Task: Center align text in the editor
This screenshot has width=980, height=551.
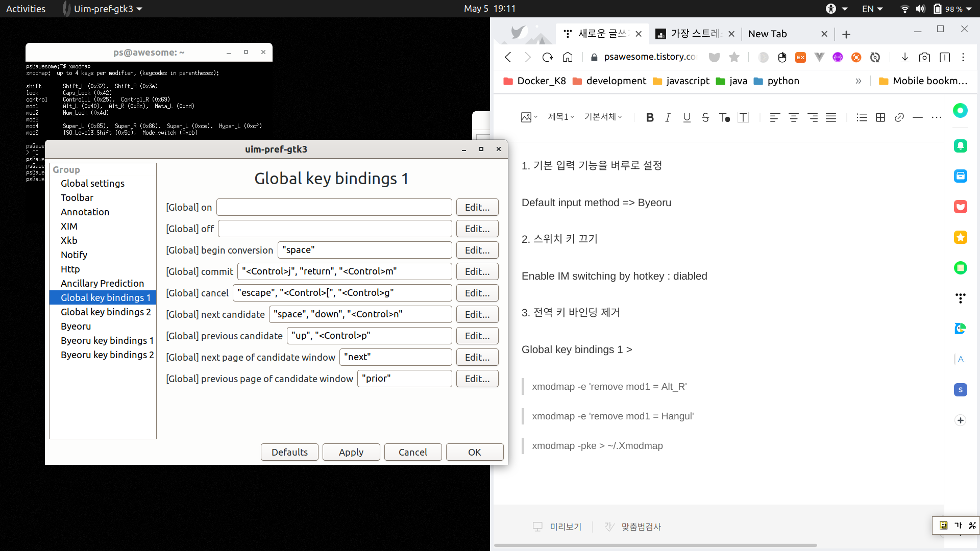Action: click(x=793, y=117)
